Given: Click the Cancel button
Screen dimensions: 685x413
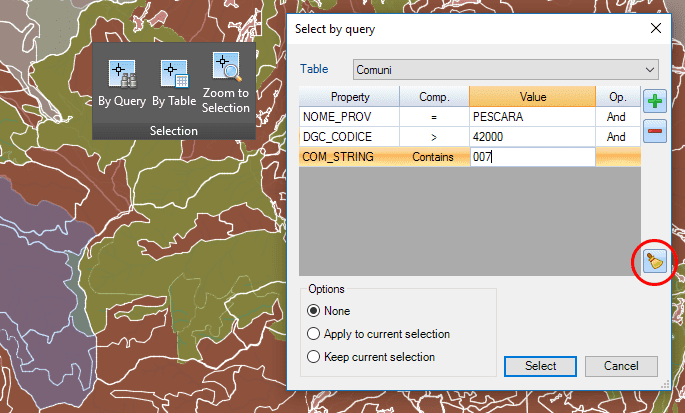Looking at the screenshot, I should point(621,366).
